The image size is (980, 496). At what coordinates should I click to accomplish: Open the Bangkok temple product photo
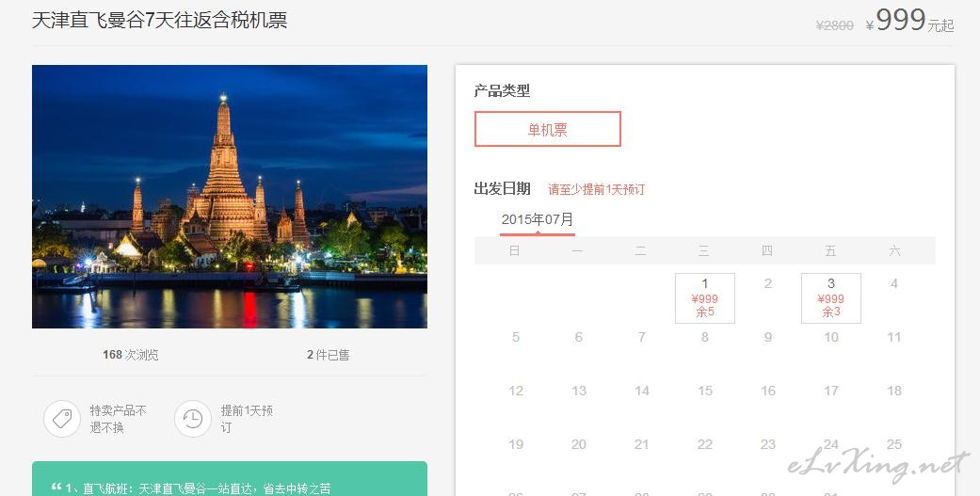coord(230,196)
